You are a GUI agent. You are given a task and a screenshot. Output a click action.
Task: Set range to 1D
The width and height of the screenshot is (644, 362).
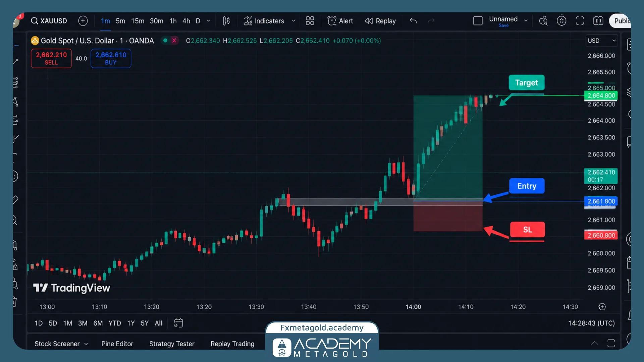[39, 323]
